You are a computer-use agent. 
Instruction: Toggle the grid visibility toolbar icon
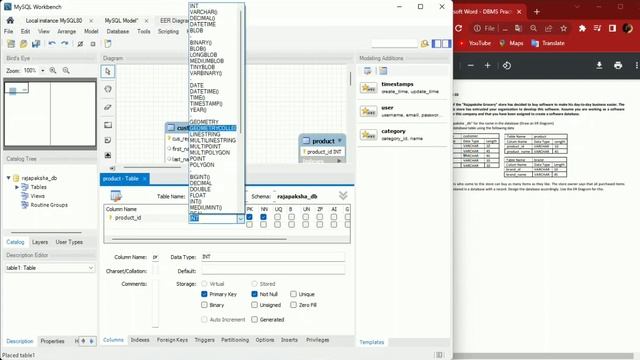80,44
